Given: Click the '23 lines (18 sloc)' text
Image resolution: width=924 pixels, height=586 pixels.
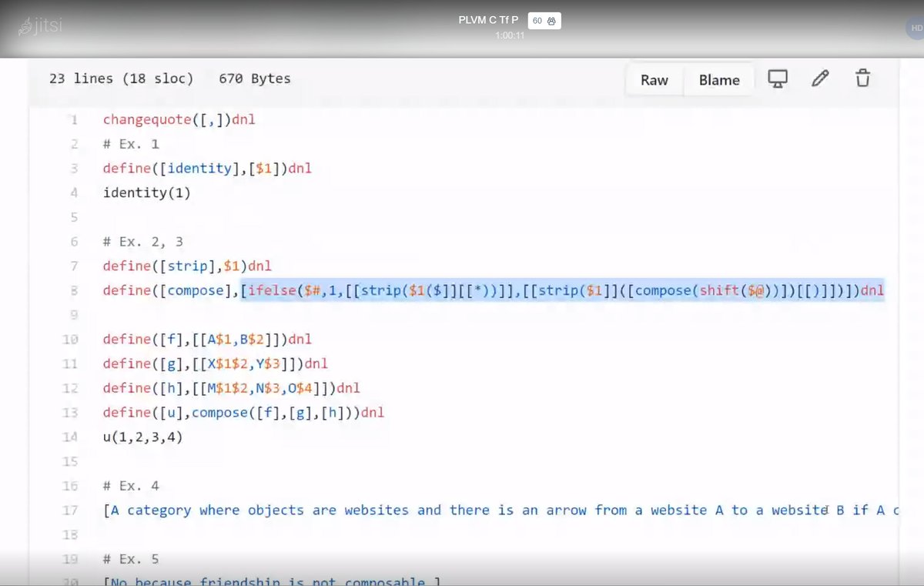Looking at the screenshot, I should point(122,79).
